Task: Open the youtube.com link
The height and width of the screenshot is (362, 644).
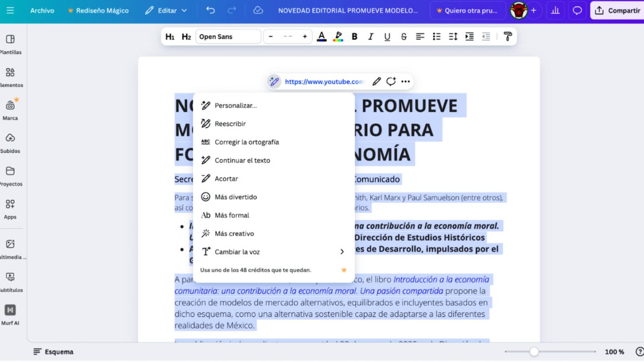Action: (x=324, y=81)
